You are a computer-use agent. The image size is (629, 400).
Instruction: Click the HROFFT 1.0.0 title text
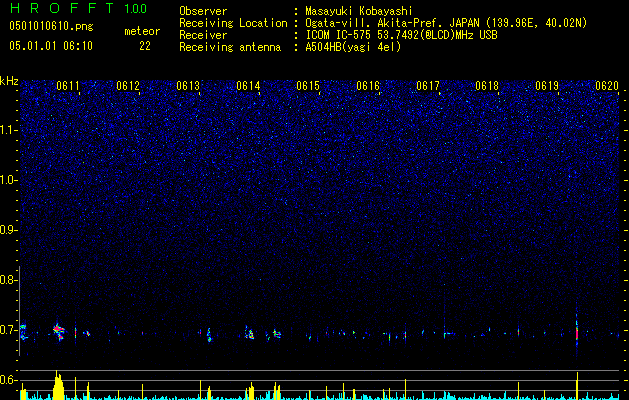[x=78, y=8]
